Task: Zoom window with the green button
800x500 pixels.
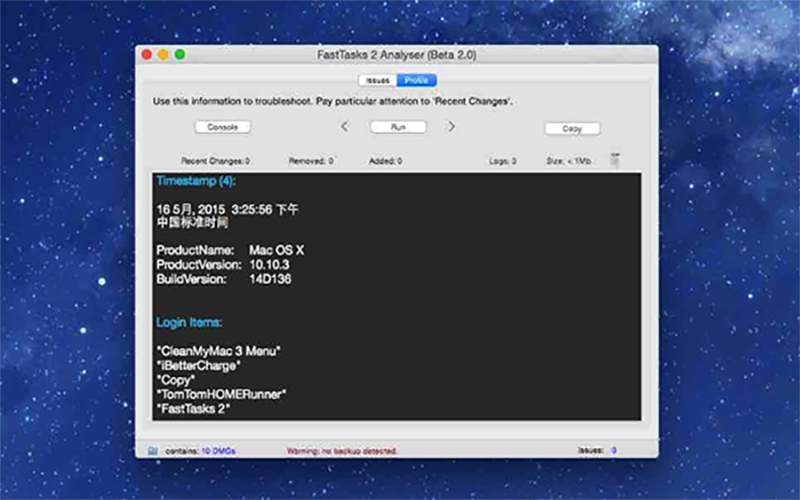Action: tap(180, 55)
